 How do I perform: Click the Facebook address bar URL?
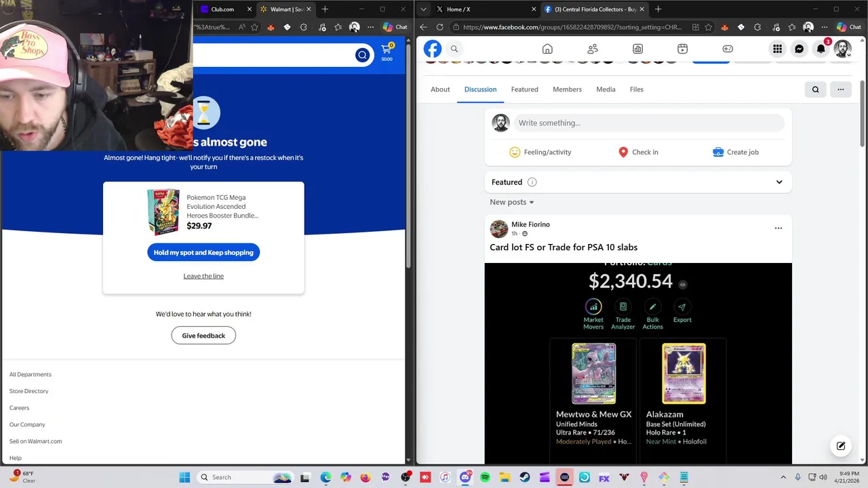coord(573,27)
